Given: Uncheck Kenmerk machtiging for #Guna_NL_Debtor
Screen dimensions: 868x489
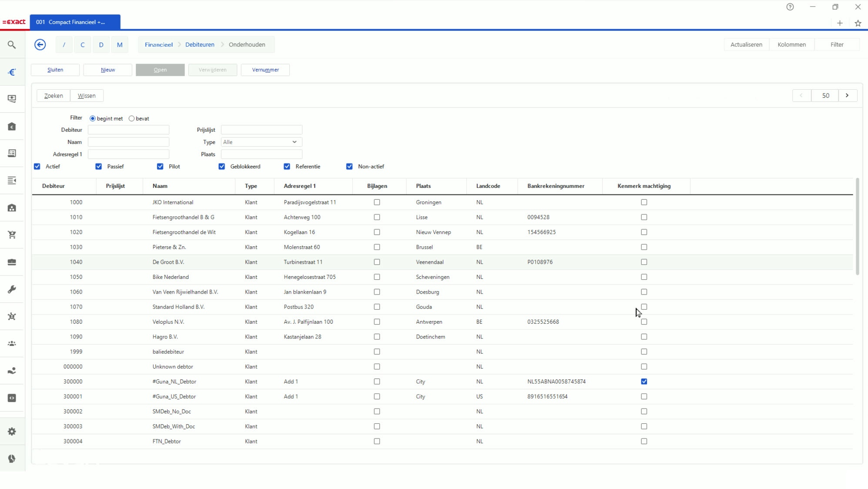Looking at the screenshot, I should point(644,382).
